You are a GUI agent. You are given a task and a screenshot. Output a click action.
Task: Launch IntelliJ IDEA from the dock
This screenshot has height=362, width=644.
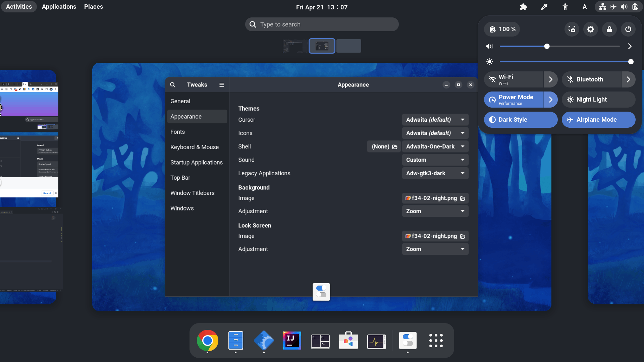(x=291, y=340)
